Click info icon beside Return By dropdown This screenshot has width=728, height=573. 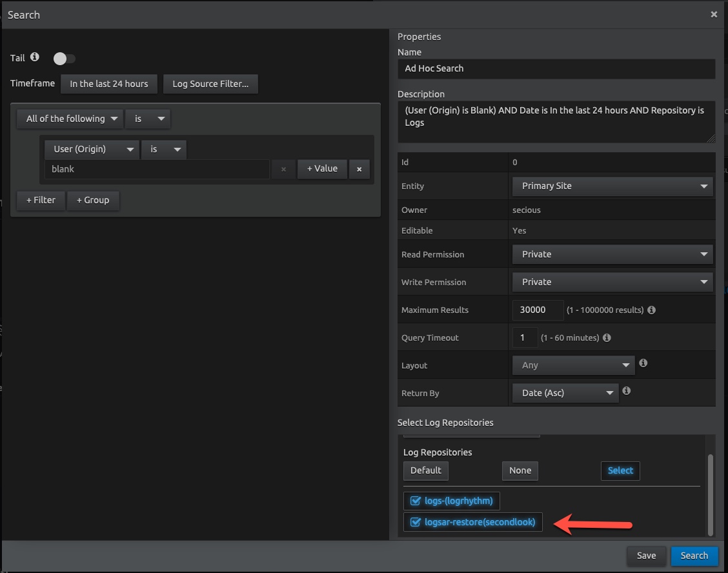626,391
